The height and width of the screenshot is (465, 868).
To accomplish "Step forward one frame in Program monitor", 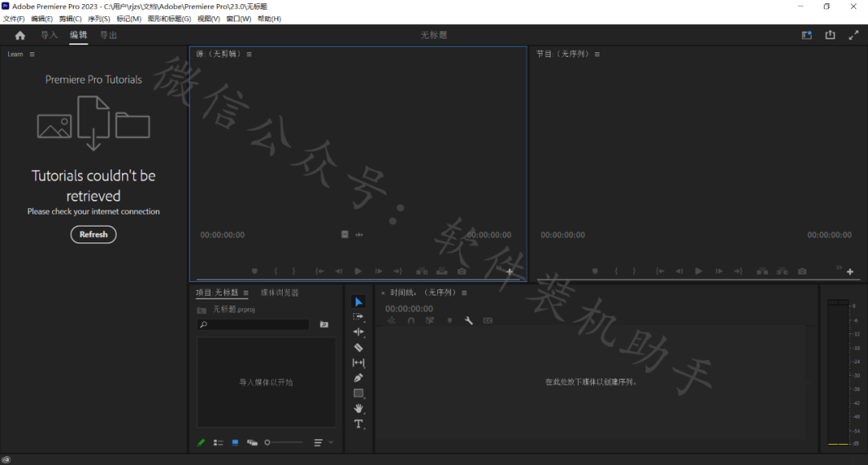I will pyautogui.click(x=719, y=271).
